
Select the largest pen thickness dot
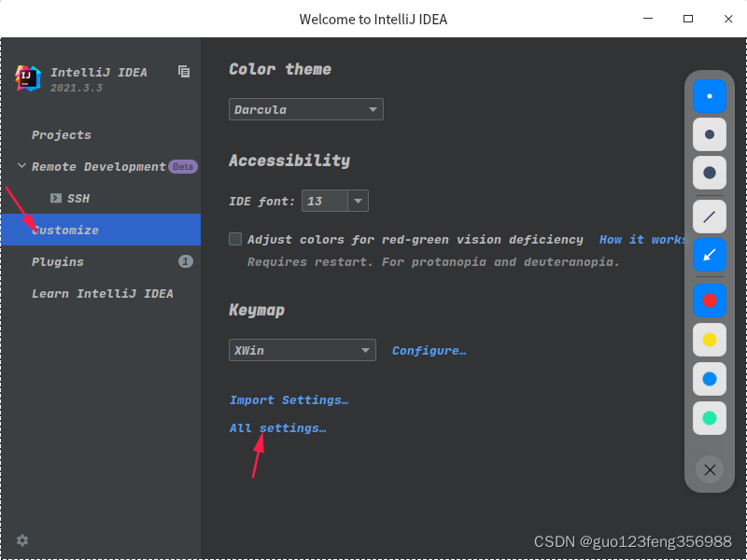coord(710,173)
